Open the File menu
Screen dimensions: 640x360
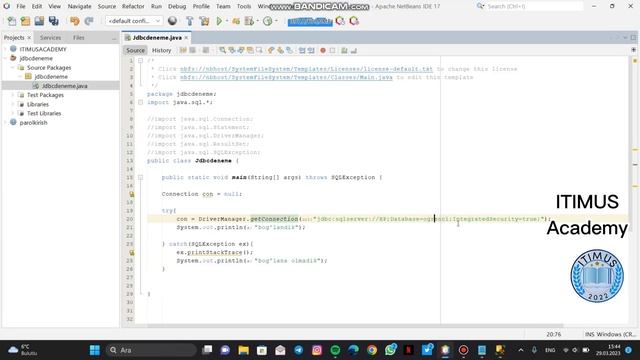coord(21,7)
